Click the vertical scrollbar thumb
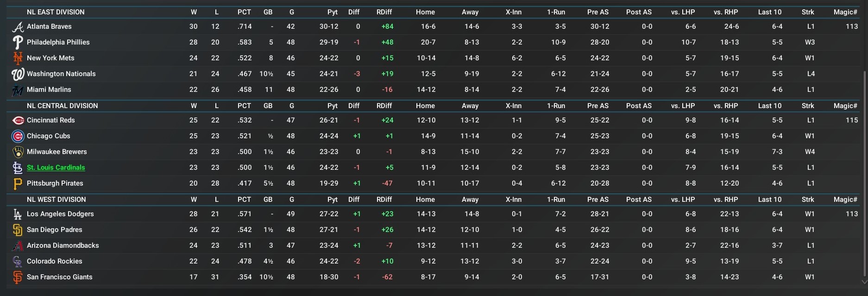This screenshot has width=868, height=296. [x=864, y=172]
